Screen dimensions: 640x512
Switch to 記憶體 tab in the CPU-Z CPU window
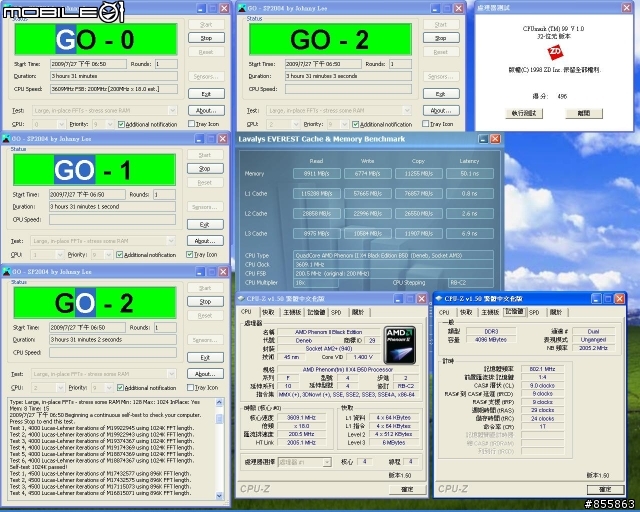316,312
